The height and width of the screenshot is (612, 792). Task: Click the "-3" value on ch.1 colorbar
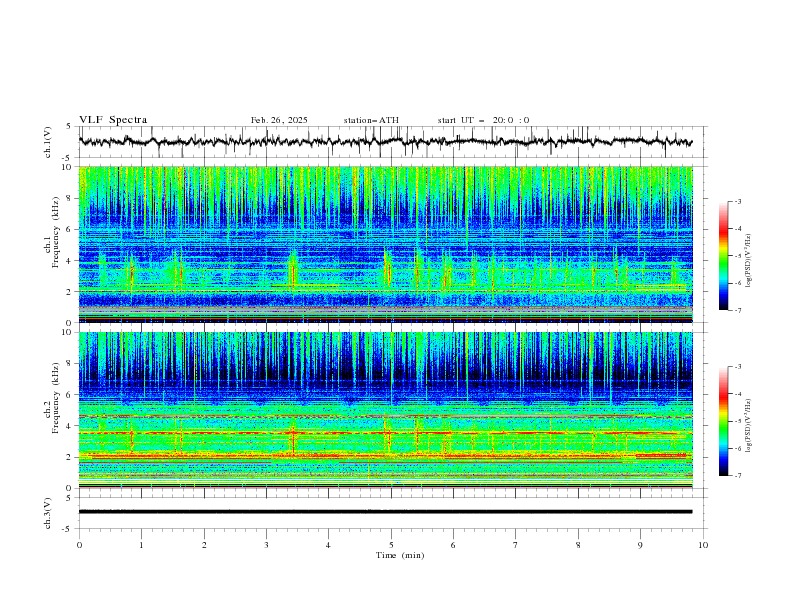pos(738,201)
